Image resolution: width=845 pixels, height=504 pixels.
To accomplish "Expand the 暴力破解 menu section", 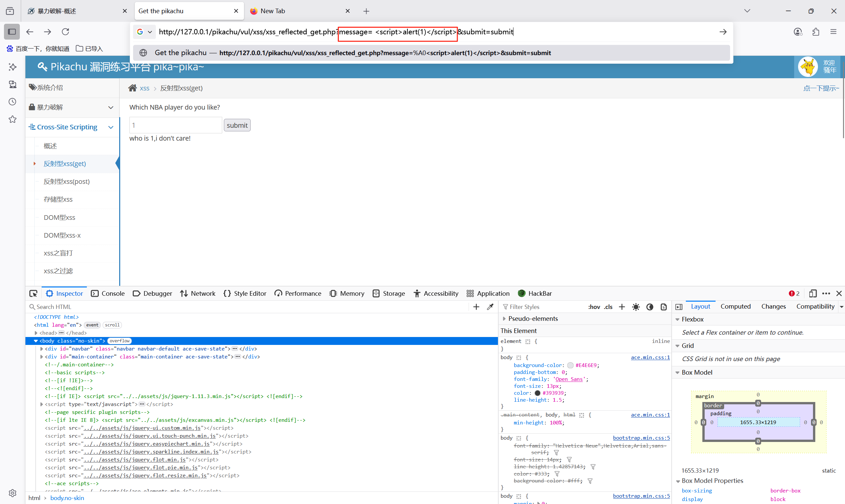I will click(72, 107).
